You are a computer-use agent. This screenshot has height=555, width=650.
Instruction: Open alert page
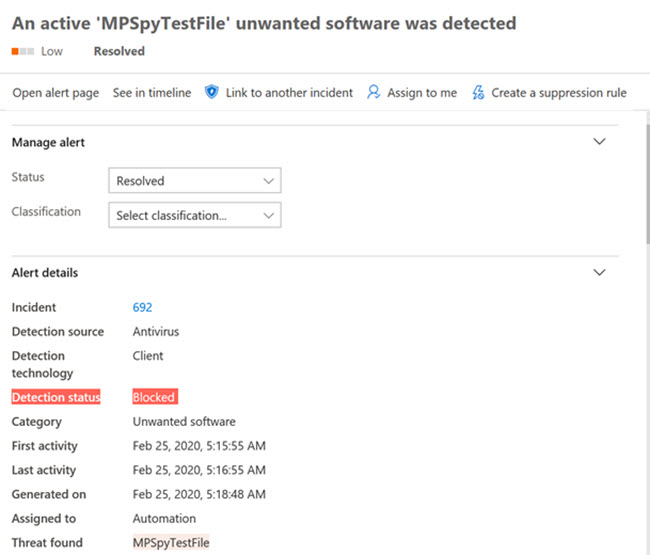point(55,93)
